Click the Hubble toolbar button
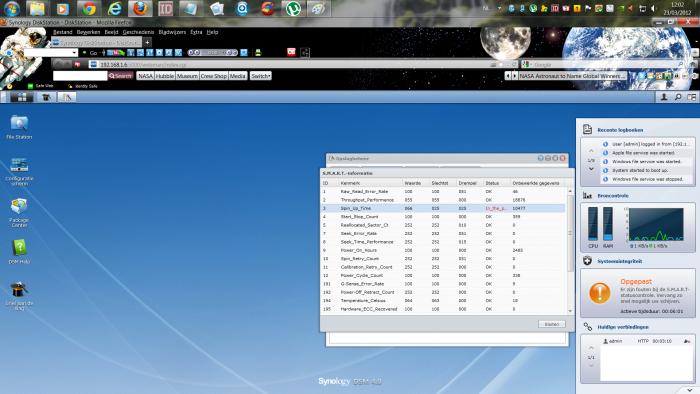This screenshot has height=394, width=700. coord(165,76)
